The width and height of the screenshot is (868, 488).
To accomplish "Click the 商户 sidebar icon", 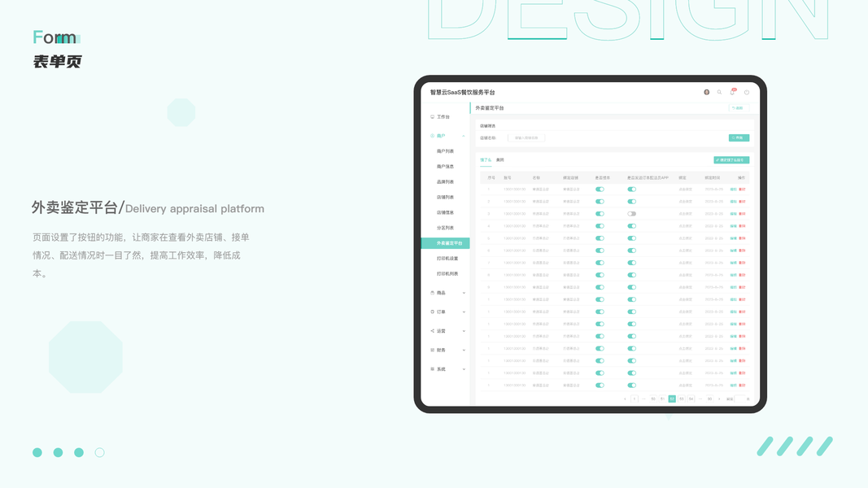I will [432, 136].
